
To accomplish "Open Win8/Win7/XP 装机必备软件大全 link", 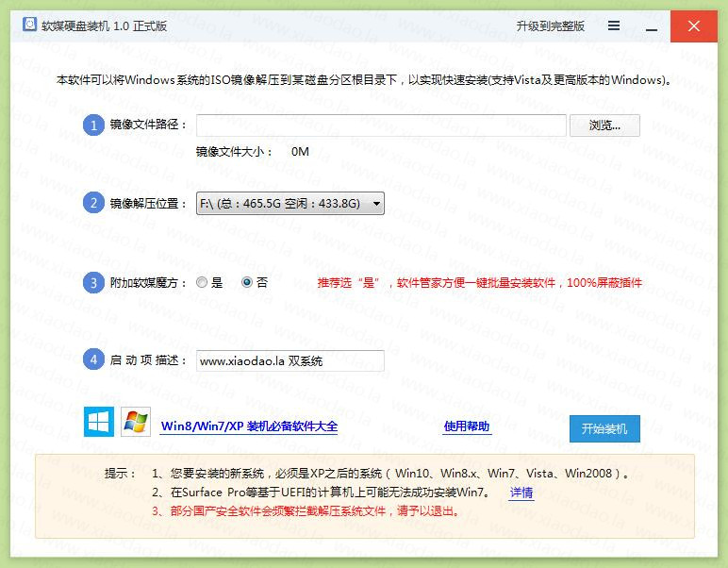I will click(x=249, y=426).
